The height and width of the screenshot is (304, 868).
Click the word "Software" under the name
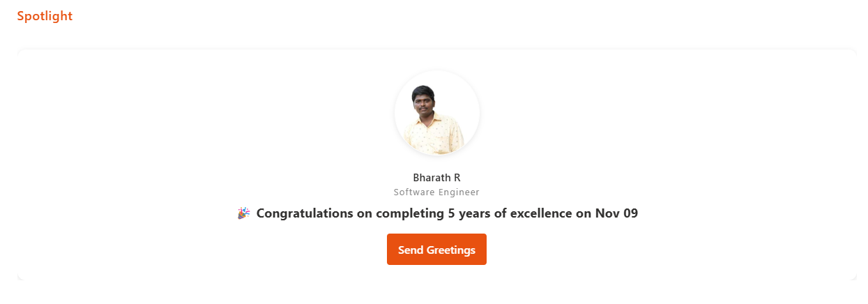(x=414, y=192)
